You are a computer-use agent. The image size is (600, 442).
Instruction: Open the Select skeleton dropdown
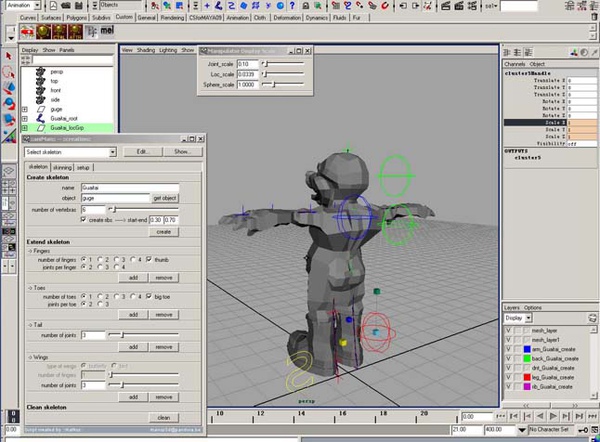coord(71,152)
